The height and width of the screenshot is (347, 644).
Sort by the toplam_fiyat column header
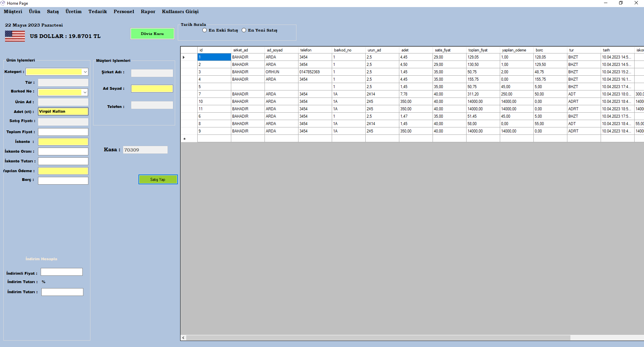click(x=483, y=50)
